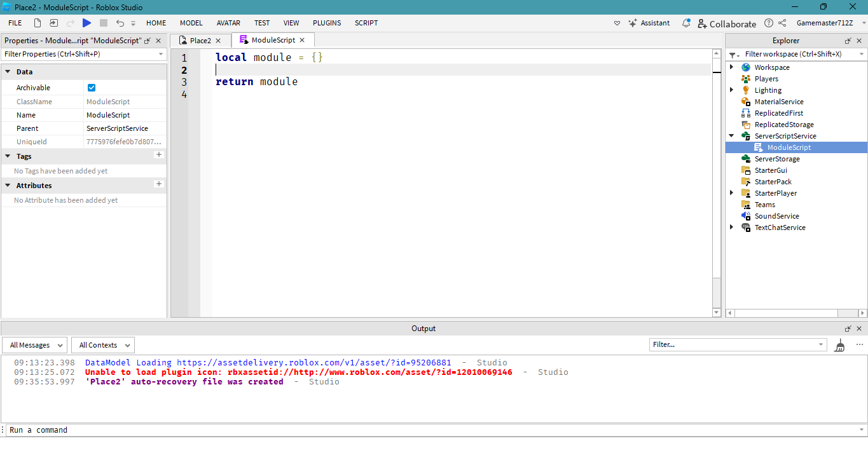The image size is (868, 455).
Task: Switch to the Place2 tab
Action: pos(200,39)
